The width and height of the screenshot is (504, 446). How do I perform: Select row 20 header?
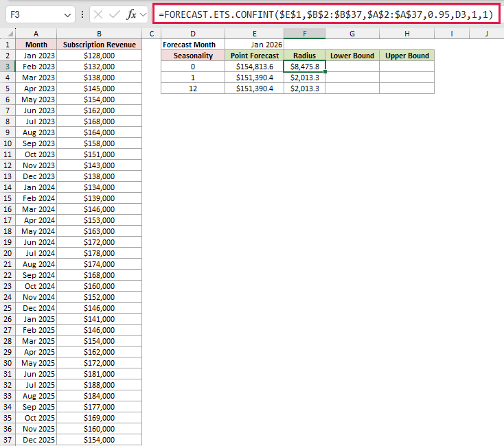(8, 253)
